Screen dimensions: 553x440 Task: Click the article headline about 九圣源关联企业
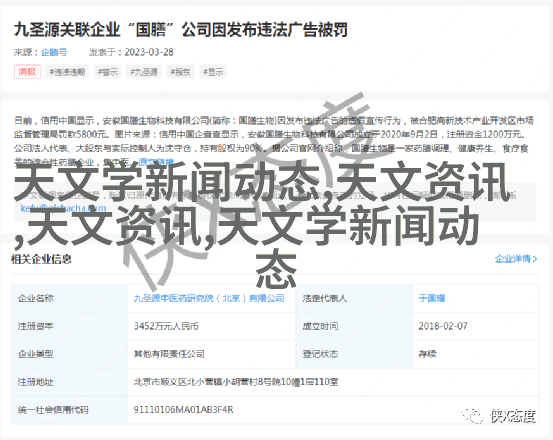(181, 30)
